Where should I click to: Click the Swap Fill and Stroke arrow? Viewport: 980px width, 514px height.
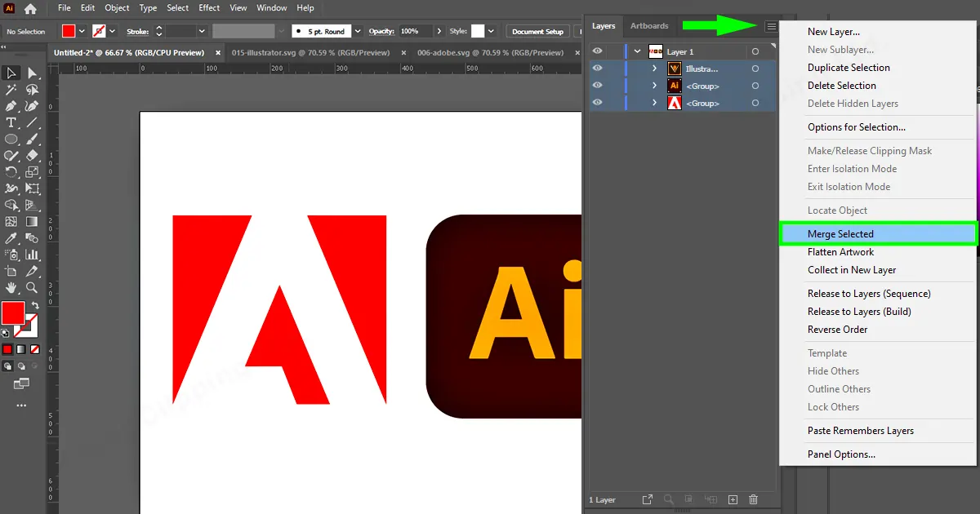point(34,306)
